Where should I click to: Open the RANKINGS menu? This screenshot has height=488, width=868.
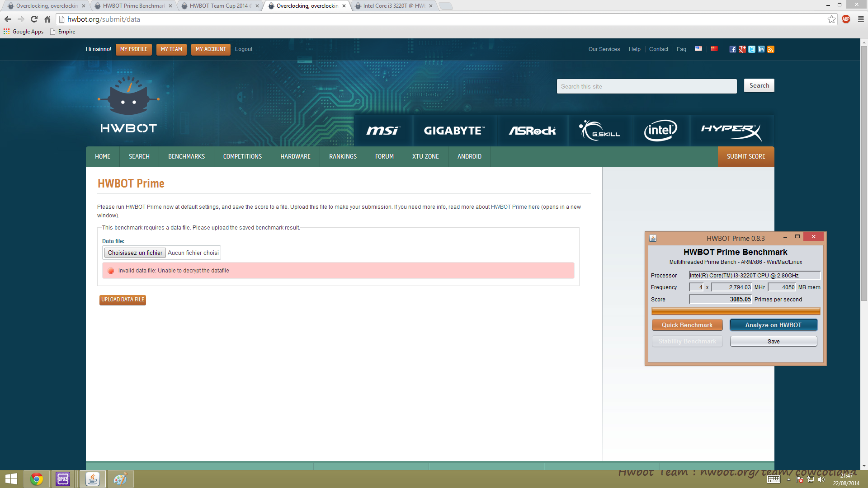point(343,156)
